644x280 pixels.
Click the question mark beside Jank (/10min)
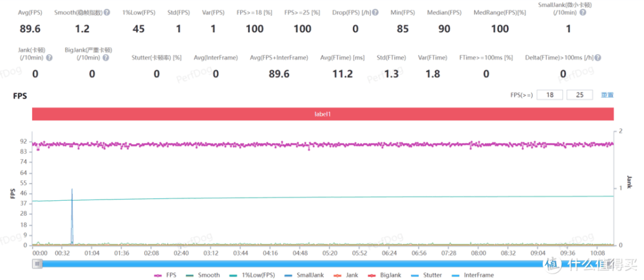[50, 58]
